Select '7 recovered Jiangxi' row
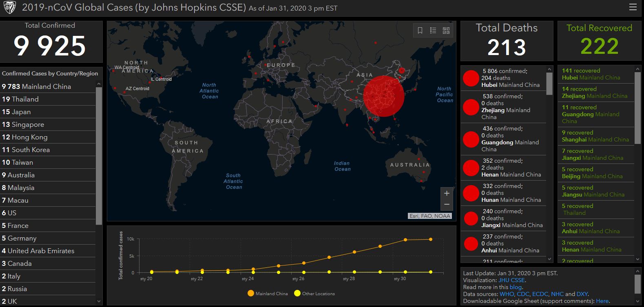Screen dimensions: 644x307 click(x=596, y=155)
